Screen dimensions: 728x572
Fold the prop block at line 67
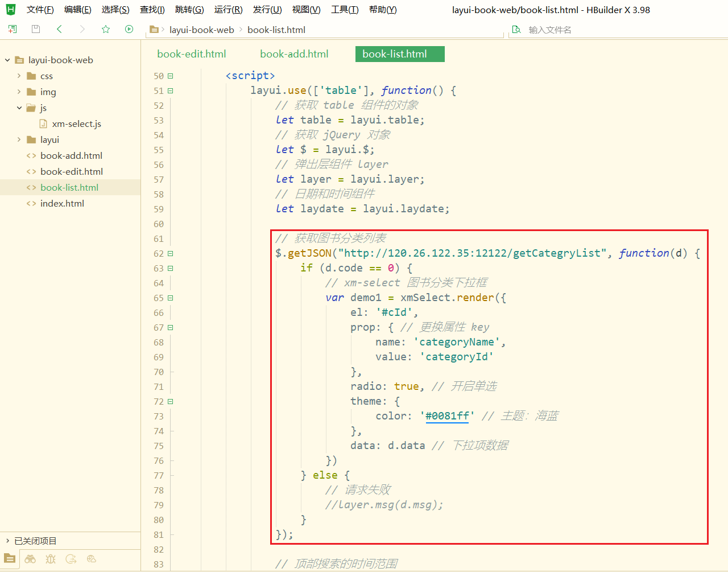[x=170, y=327]
